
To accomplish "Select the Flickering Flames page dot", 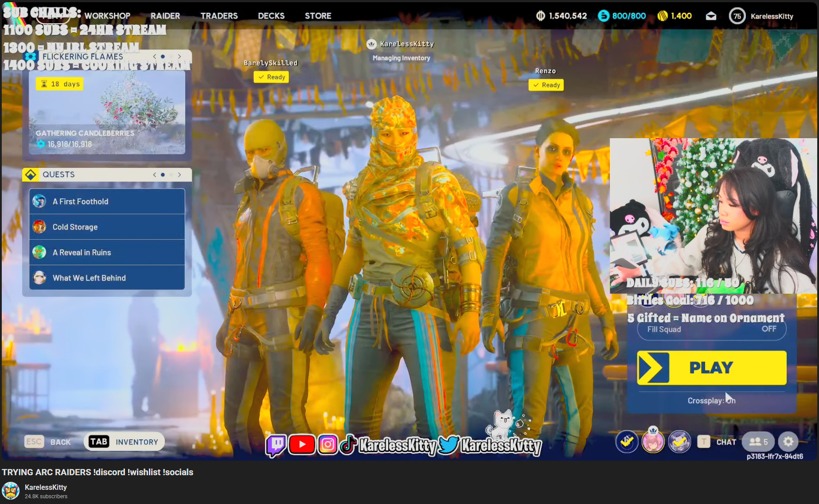I will 163,56.
